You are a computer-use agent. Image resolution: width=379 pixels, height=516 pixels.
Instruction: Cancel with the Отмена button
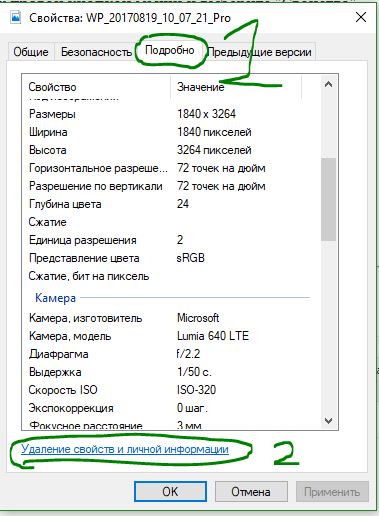tap(251, 491)
